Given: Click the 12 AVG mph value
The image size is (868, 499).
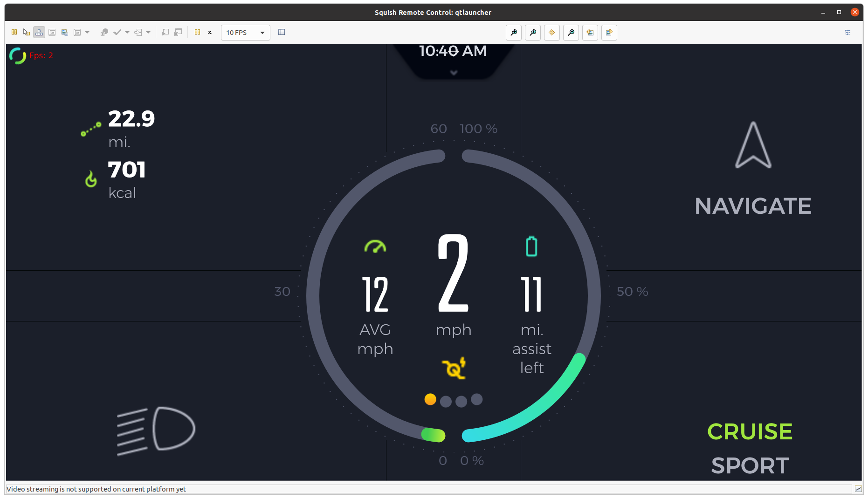Looking at the screenshot, I should (375, 294).
